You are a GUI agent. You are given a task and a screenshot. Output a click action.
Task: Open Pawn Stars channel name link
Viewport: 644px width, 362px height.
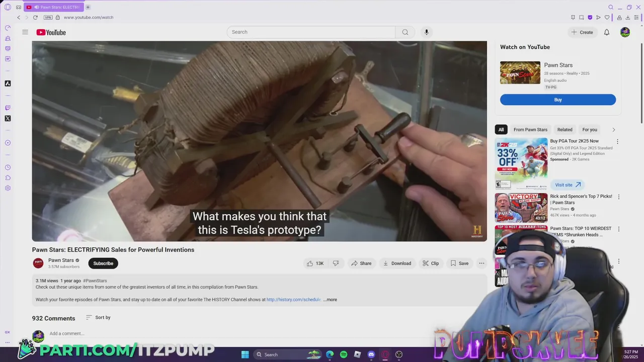[x=61, y=260]
